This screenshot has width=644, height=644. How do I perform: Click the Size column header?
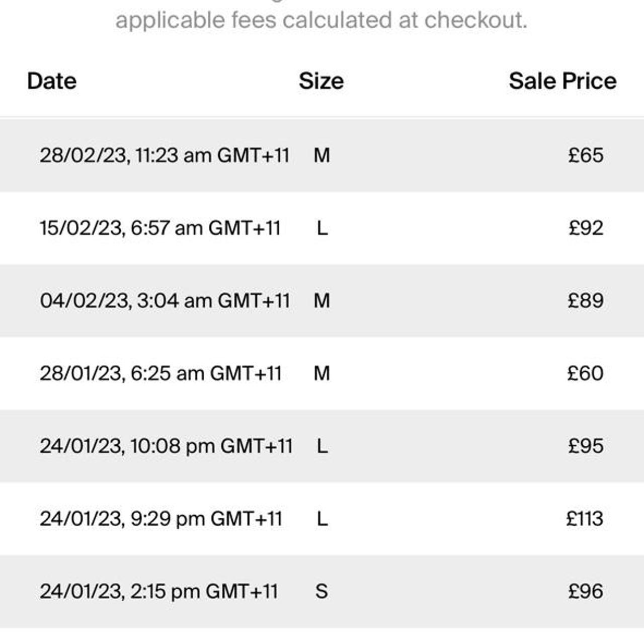point(321,81)
